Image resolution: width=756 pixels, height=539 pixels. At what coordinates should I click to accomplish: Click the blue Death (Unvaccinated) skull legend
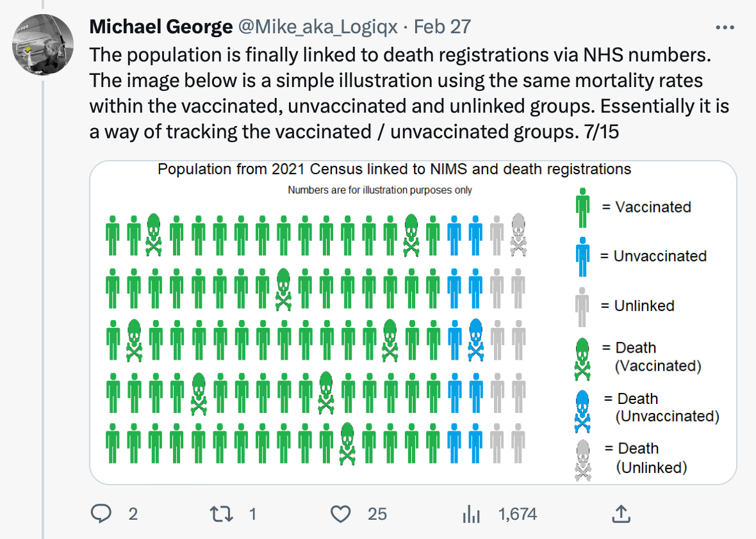click(x=582, y=412)
